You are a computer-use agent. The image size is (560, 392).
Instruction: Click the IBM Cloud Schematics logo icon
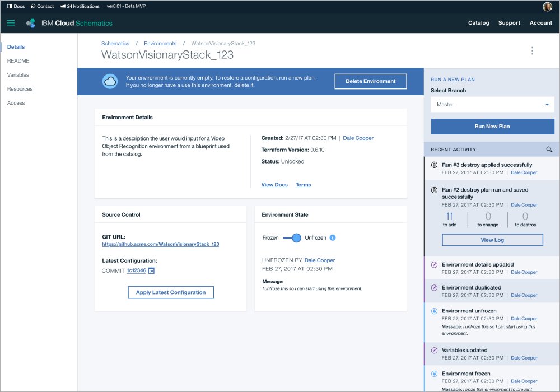(x=31, y=23)
